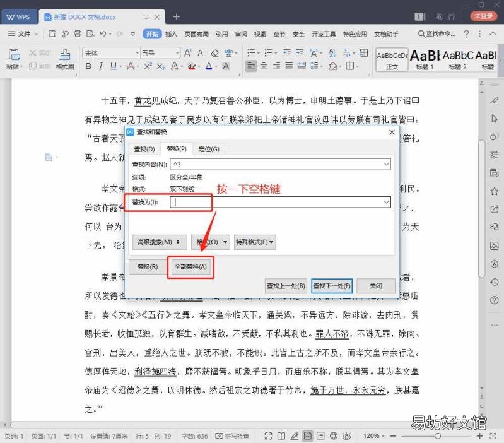The height and width of the screenshot is (443, 504).
Task: Center align text
Action: [x=264, y=66]
